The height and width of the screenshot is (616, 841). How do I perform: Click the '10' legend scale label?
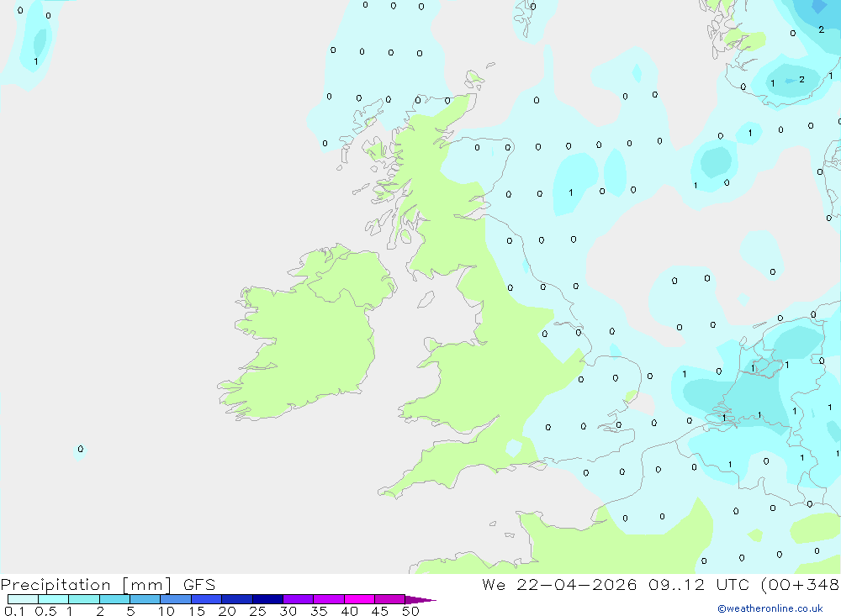pyautogui.click(x=166, y=611)
